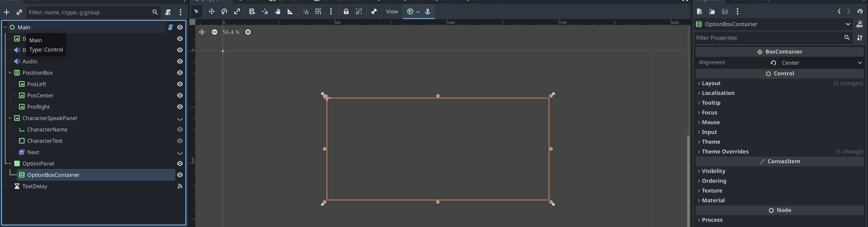Revert the Alignment property to default

click(773, 63)
